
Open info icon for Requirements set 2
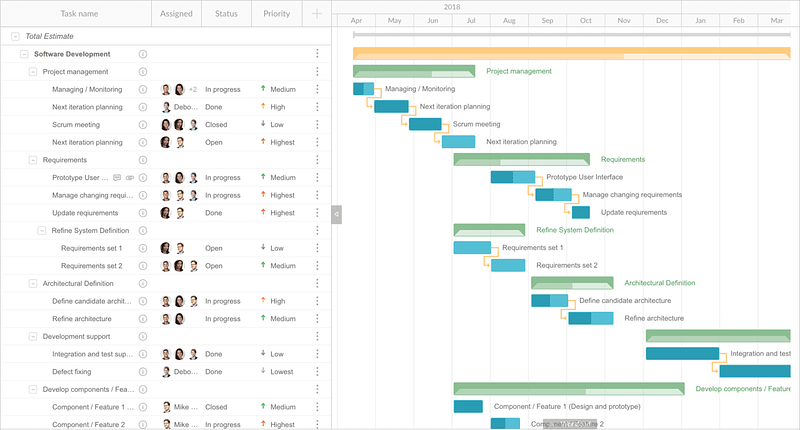[x=143, y=266]
